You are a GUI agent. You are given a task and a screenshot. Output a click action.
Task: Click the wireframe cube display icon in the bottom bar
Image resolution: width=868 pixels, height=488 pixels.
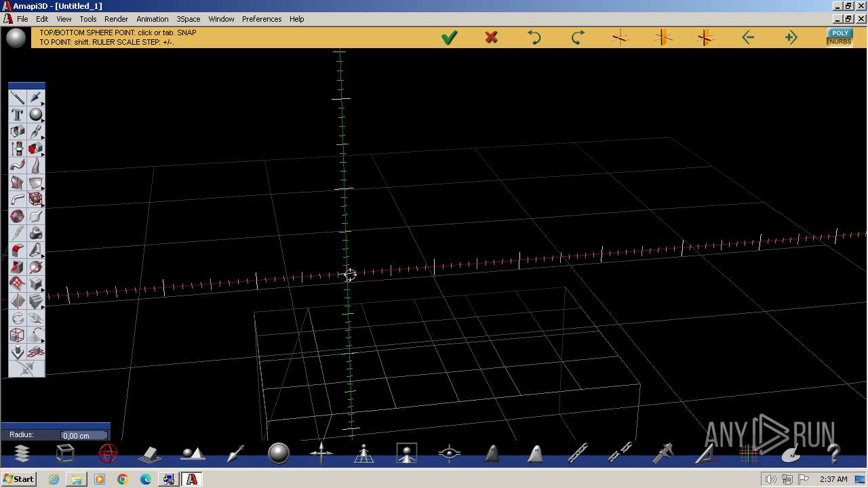65,453
